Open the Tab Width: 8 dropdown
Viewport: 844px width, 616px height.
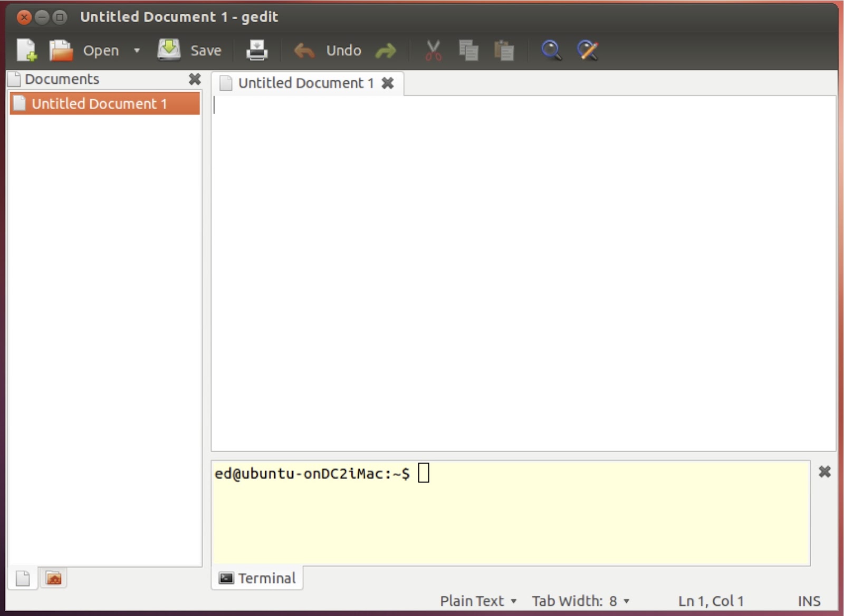coord(579,600)
